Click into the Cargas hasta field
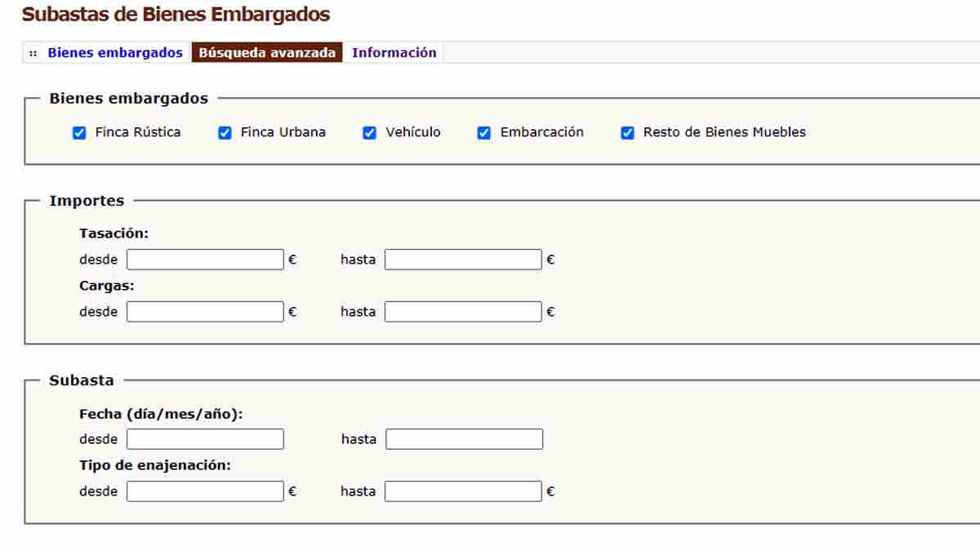This screenshot has width=980, height=551. tap(463, 312)
